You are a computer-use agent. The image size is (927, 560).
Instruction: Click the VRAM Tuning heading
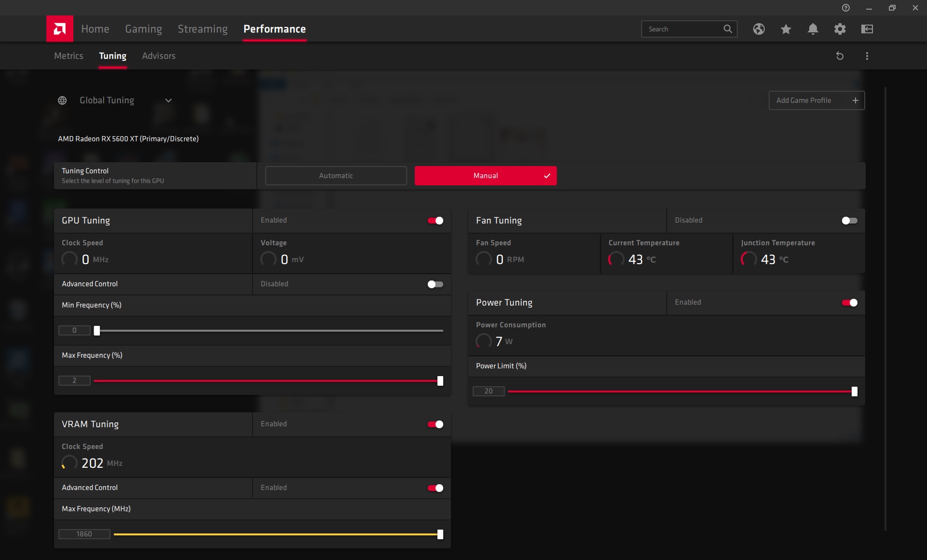point(90,424)
